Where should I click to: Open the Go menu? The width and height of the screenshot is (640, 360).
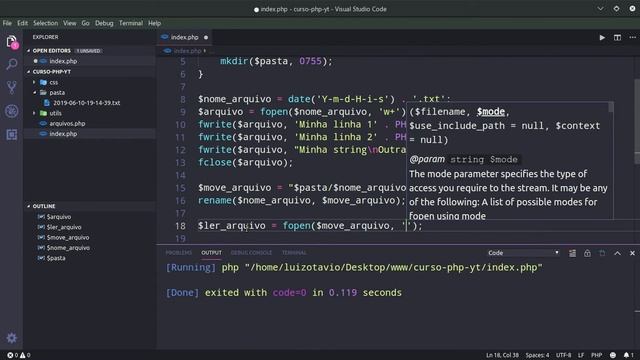[85, 23]
